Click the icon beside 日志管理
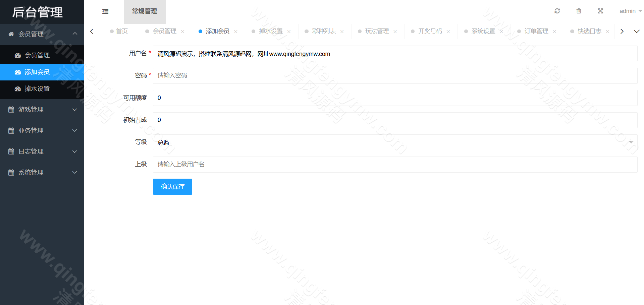The image size is (644, 305). (x=10, y=151)
